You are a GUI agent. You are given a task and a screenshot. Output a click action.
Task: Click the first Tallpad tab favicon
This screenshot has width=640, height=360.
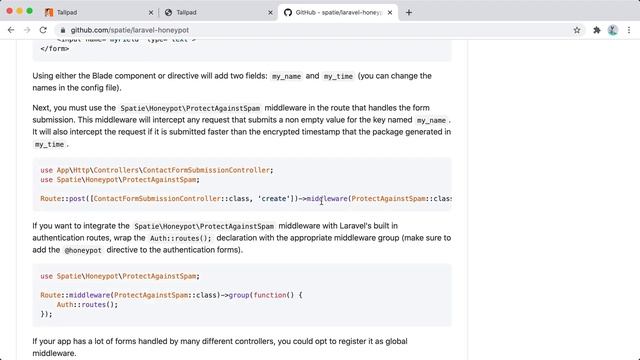(49, 12)
